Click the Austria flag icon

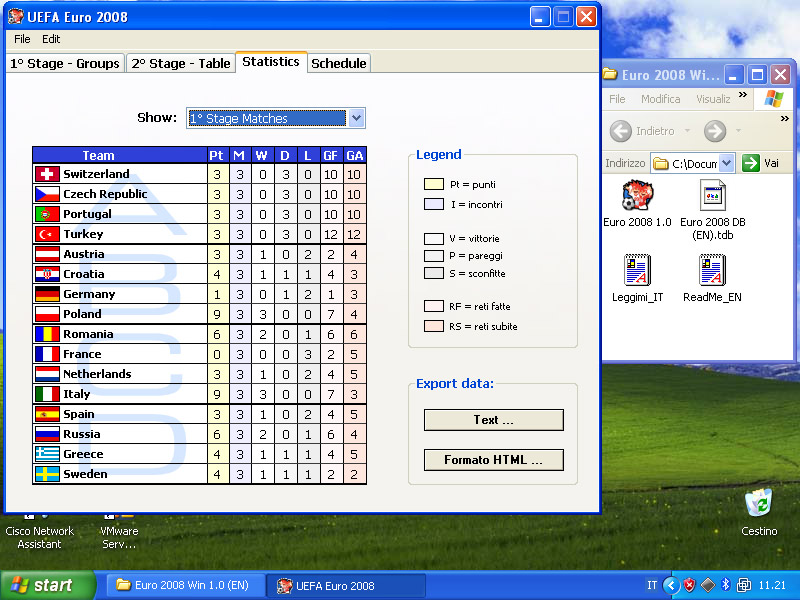pos(47,254)
